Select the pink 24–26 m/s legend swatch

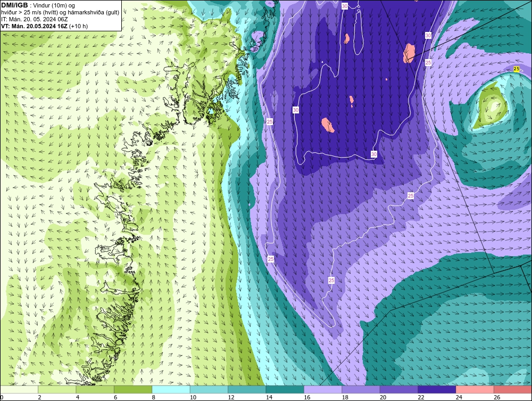[x=475, y=389]
